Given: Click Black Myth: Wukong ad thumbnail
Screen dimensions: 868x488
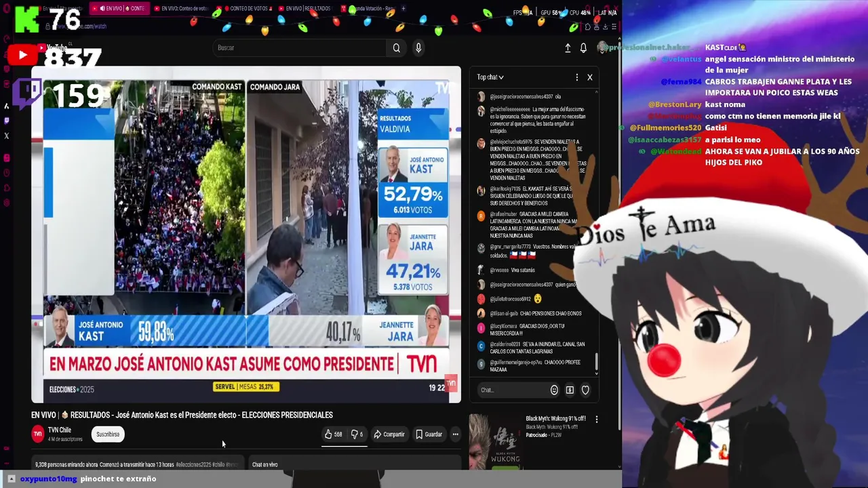Looking at the screenshot, I should coord(495,441).
